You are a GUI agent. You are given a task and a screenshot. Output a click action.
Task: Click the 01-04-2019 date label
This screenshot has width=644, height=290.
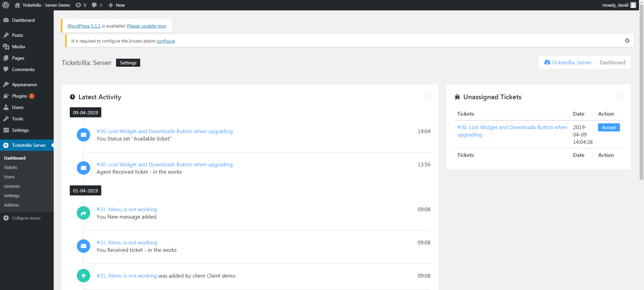click(86, 190)
